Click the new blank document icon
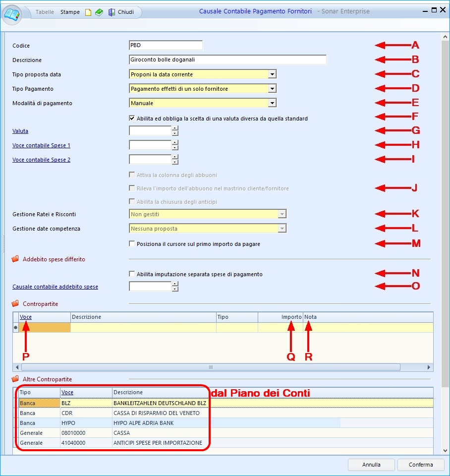The width and height of the screenshot is (450, 476). (x=88, y=12)
